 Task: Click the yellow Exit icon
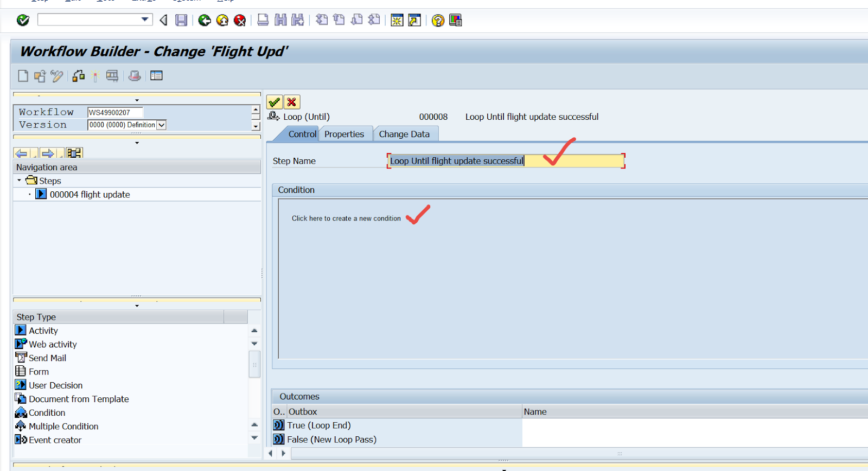(222, 21)
